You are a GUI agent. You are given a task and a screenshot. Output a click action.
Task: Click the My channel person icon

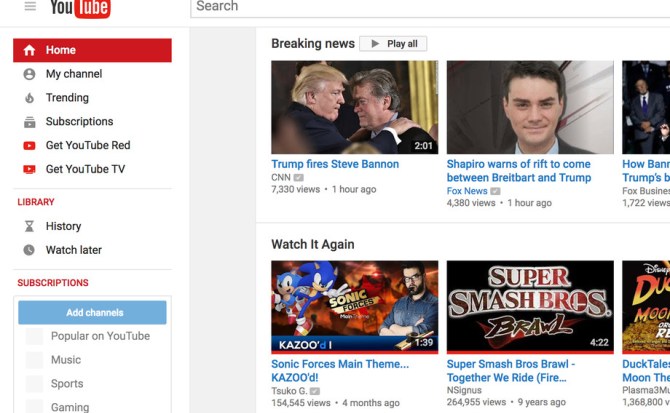[x=29, y=74]
